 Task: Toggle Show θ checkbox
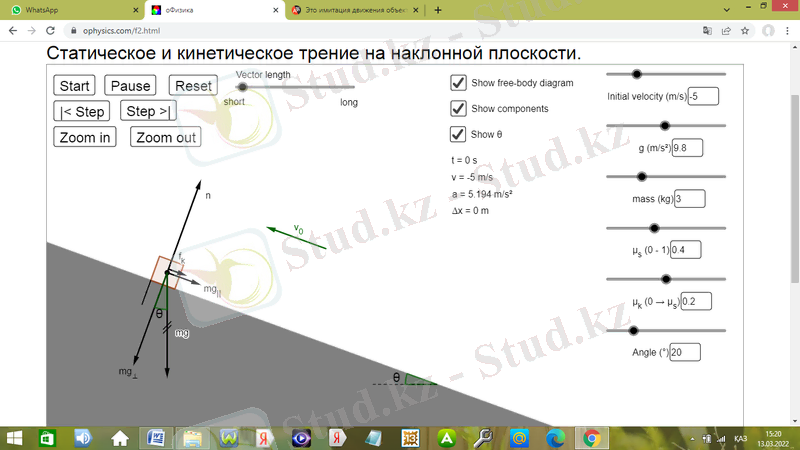pos(458,134)
